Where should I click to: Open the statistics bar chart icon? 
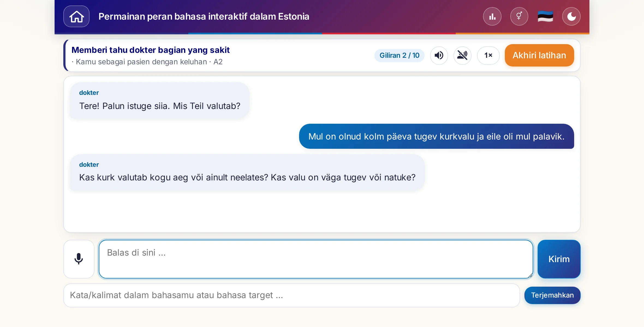(492, 16)
